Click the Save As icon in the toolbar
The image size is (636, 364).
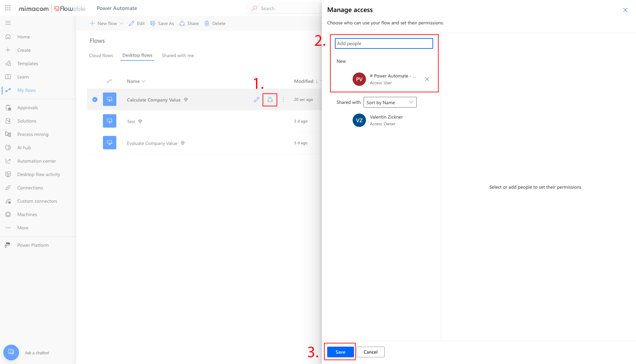(x=153, y=23)
